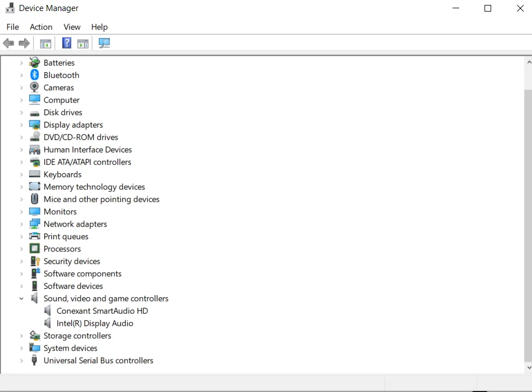This screenshot has height=392, width=532.
Task: Open the File menu
Action: pos(13,27)
